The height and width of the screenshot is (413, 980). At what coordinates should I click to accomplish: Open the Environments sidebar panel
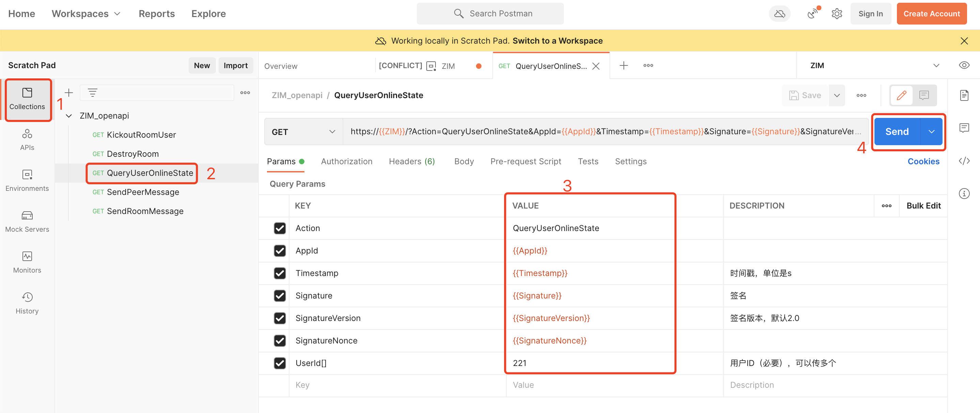[27, 181]
